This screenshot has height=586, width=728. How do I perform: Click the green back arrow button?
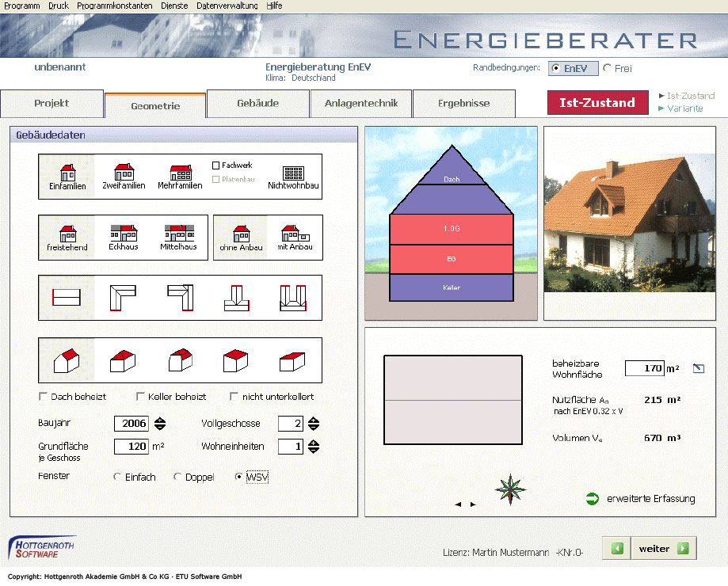pos(617,549)
